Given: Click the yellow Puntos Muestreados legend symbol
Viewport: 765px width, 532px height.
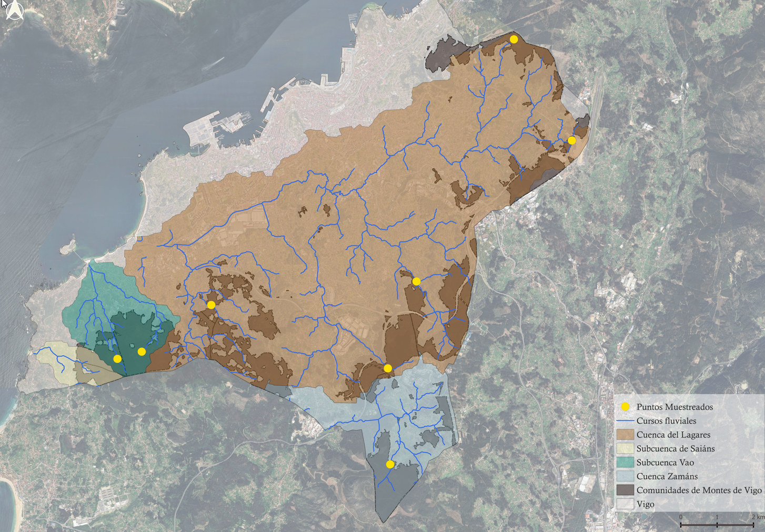Looking at the screenshot, I should (x=625, y=407).
